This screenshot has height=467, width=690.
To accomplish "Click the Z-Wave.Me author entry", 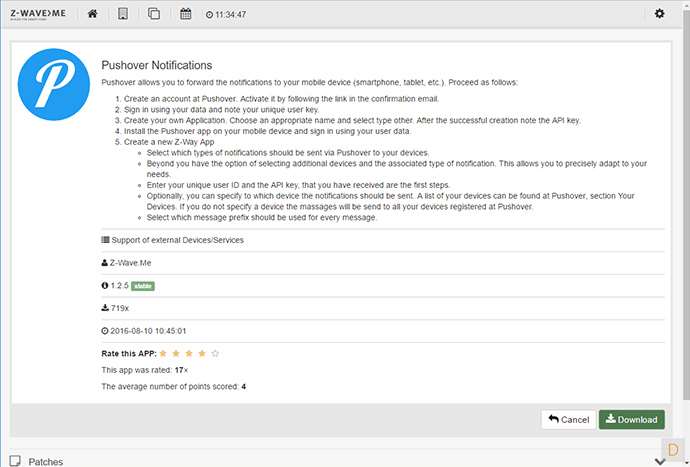I will [134, 263].
